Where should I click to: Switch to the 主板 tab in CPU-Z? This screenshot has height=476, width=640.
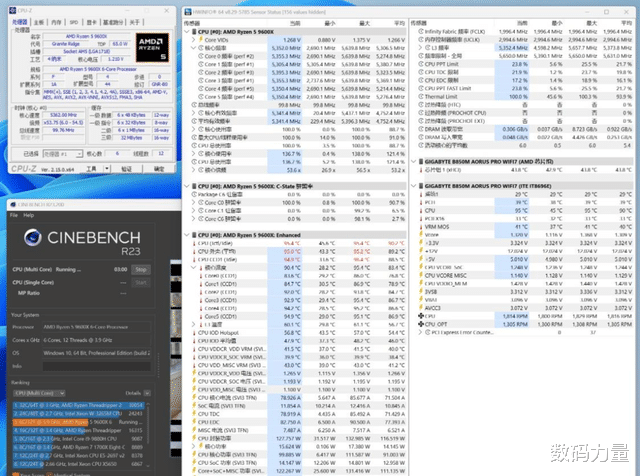(38, 22)
